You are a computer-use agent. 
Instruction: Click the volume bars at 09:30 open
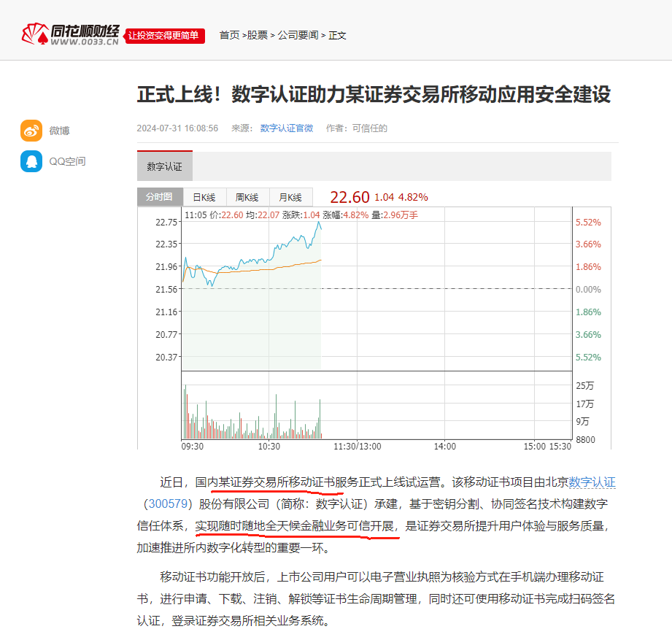(x=186, y=412)
